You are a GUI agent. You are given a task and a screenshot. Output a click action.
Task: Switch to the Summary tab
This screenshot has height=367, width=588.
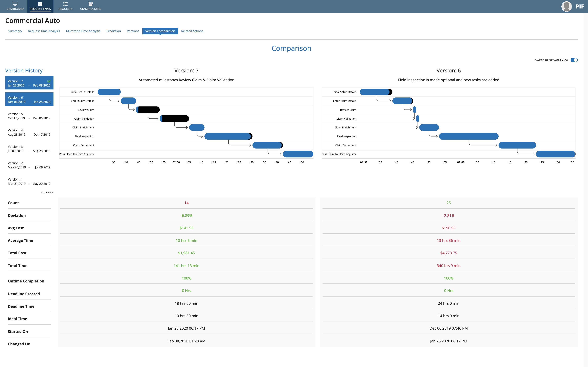[x=15, y=31]
